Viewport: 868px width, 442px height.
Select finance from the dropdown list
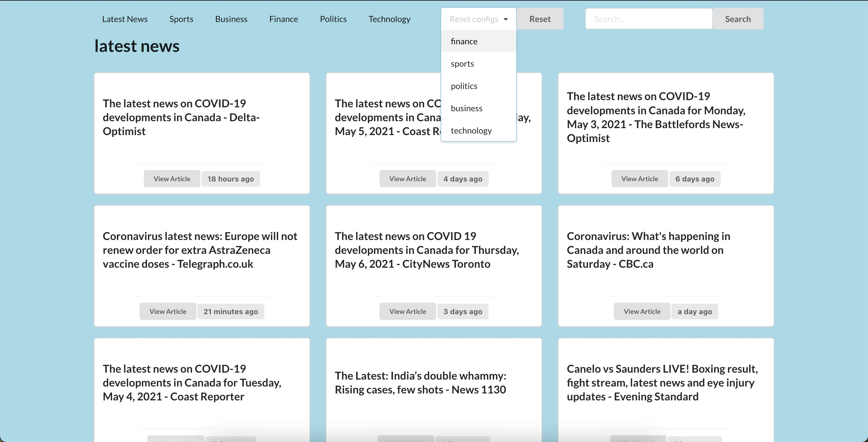(x=478, y=42)
